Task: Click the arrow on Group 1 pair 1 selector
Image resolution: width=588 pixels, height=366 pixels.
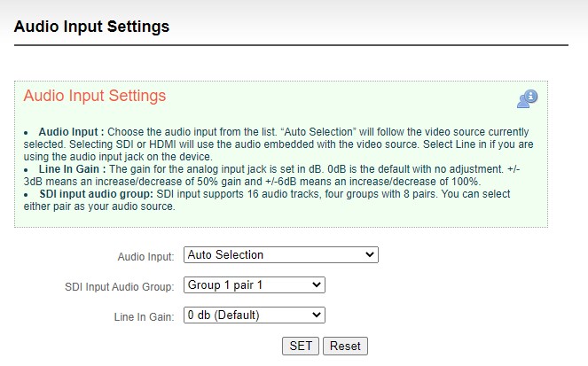Action: [x=316, y=285]
